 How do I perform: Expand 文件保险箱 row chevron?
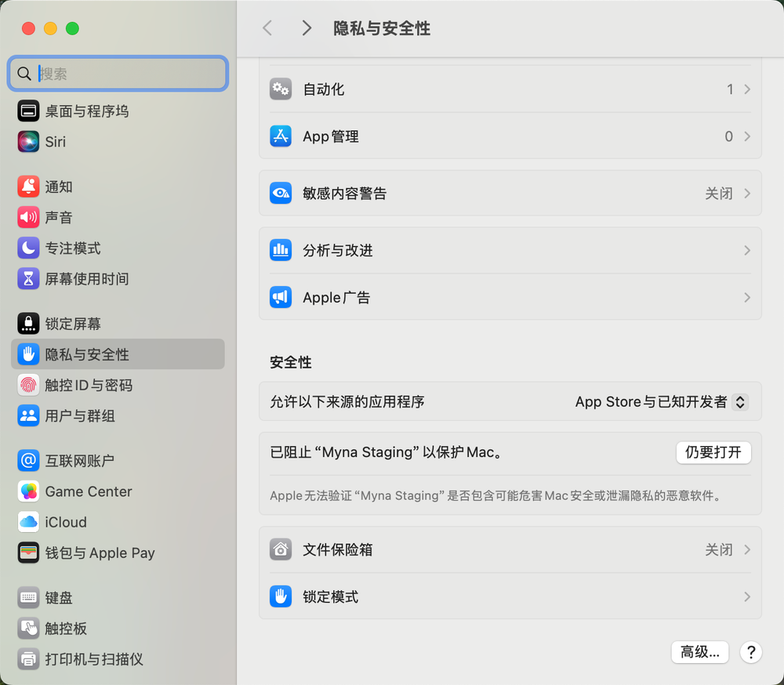pos(747,549)
